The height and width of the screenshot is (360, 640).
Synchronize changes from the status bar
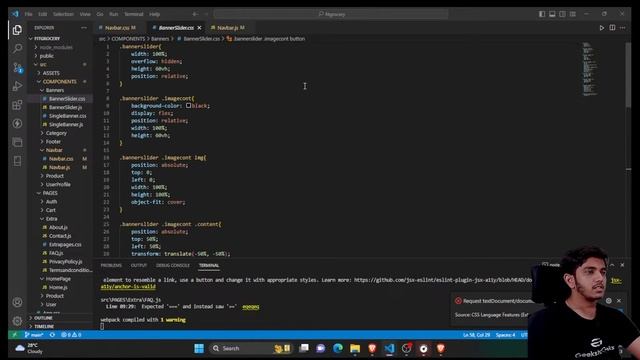pos(52,335)
